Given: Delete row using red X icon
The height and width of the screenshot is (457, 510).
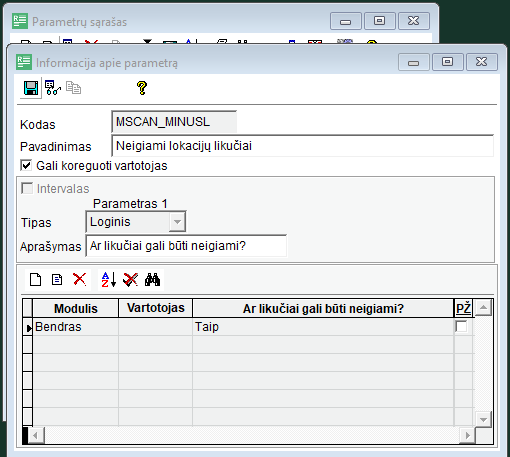Looking at the screenshot, I should click(x=79, y=279).
